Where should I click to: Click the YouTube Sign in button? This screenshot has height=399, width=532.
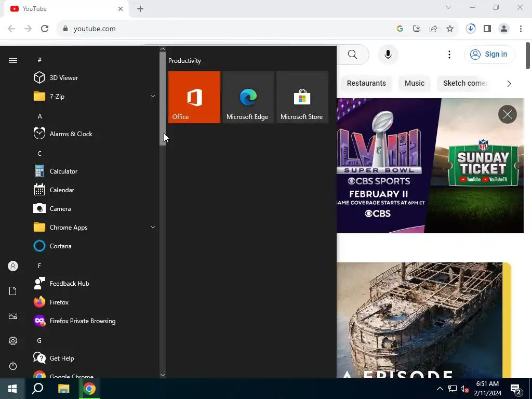pos(489,54)
